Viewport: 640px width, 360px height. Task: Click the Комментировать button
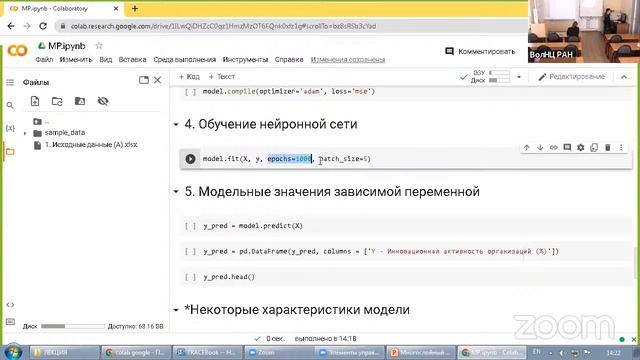[x=480, y=51]
